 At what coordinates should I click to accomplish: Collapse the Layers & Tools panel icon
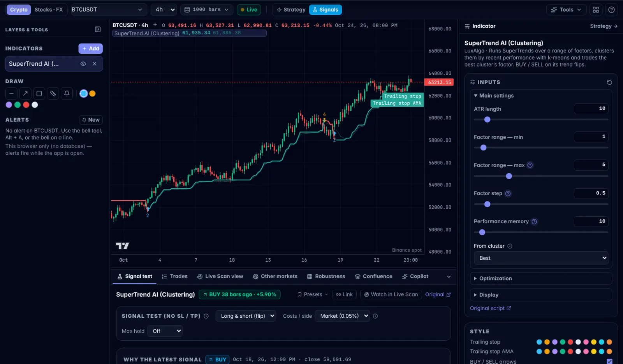click(x=98, y=30)
